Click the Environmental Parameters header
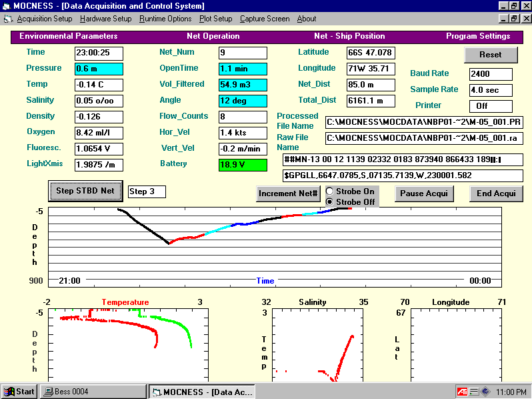This screenshot has width=532, height=399. (69, 36)
